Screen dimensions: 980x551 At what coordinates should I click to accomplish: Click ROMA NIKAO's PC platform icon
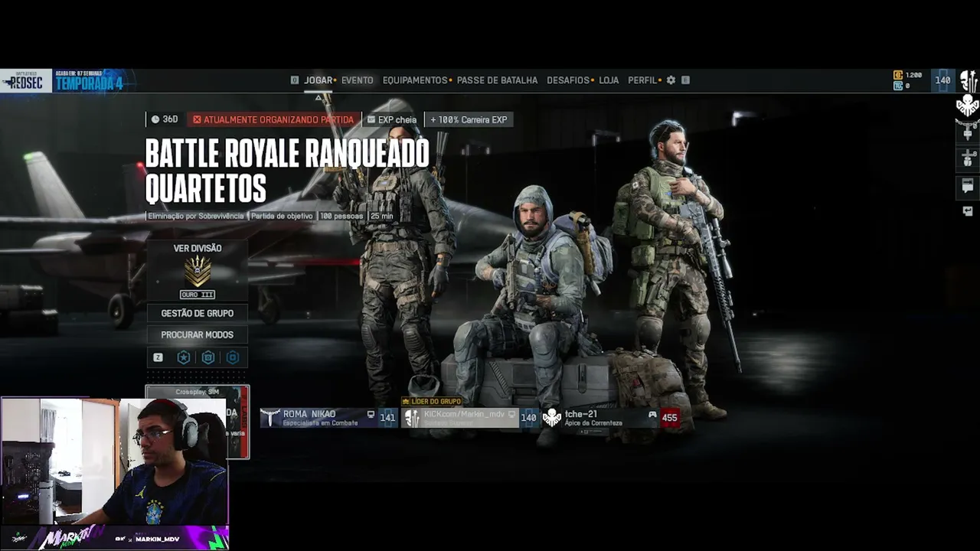[371, 415]
